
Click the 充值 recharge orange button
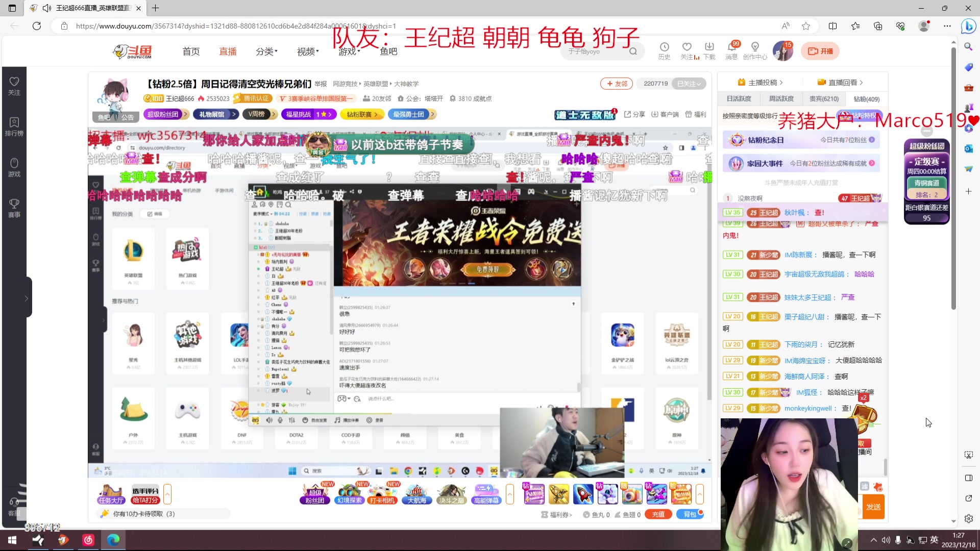click(658, 514)
